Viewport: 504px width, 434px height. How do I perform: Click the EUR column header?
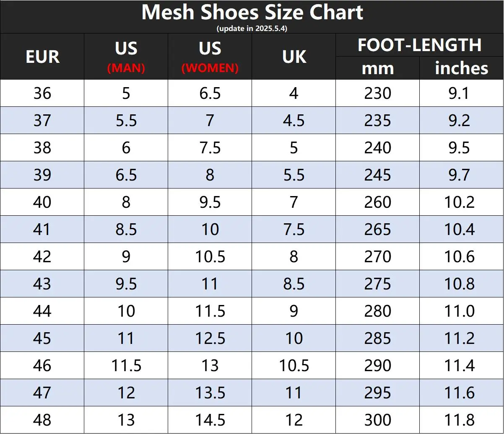click(x=42, y=57)
